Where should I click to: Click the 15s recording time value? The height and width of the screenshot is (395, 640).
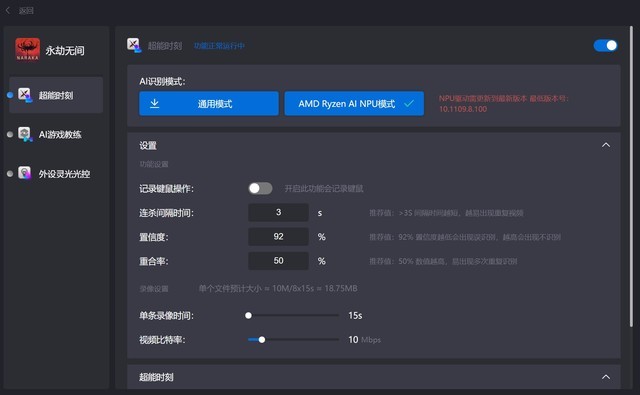point(355,315)
